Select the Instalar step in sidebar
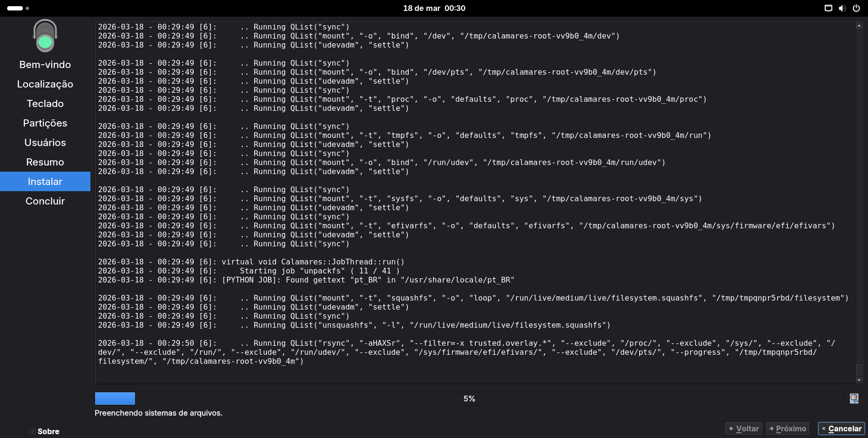 click(x=45, y=182)
